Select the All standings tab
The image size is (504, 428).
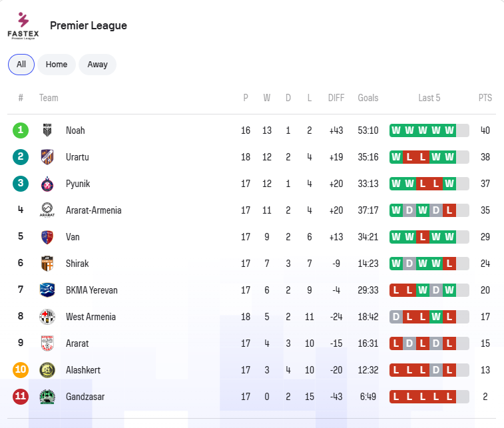pos(21,65)
